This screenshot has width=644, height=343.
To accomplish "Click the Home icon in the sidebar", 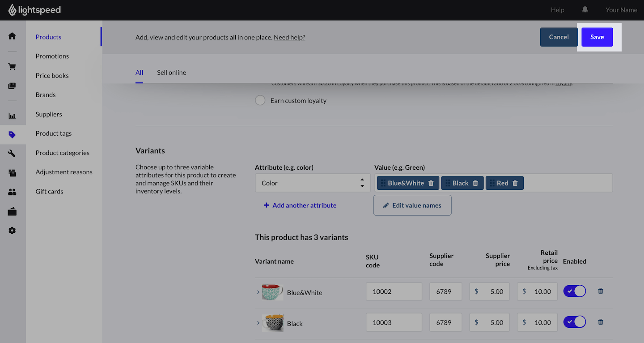I will click(x=12, y=36).
